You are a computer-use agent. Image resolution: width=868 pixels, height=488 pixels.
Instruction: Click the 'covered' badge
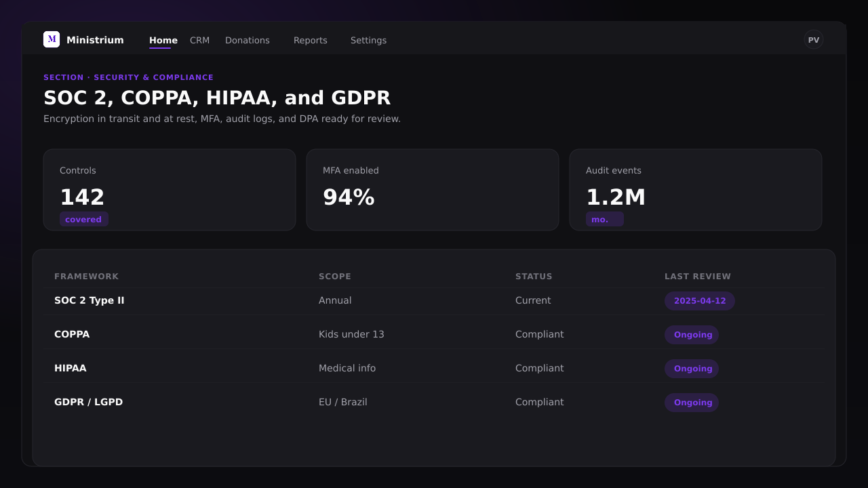point(84,219)
